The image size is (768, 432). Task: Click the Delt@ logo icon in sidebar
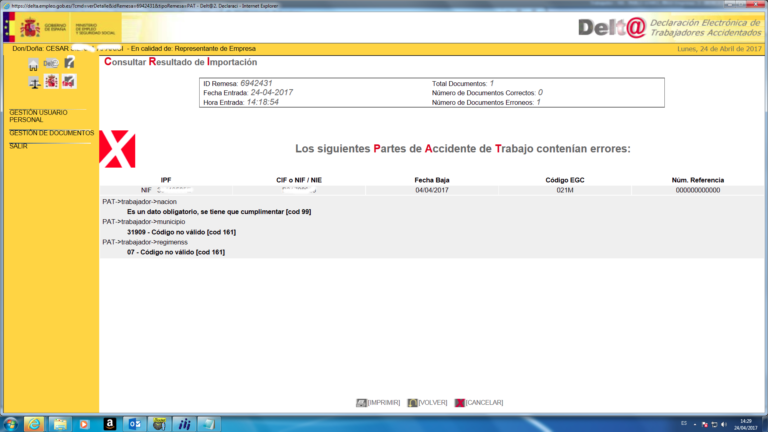[x=50, y=64]
